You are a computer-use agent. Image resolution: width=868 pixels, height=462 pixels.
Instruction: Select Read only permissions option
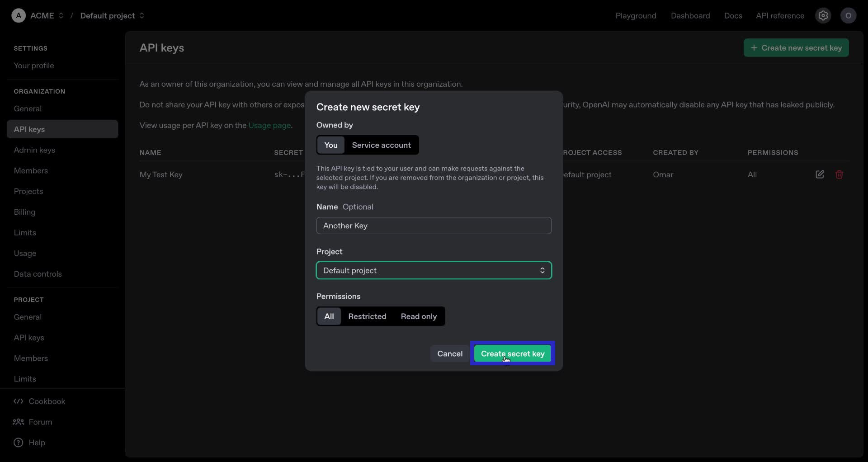tap(419, 316)
